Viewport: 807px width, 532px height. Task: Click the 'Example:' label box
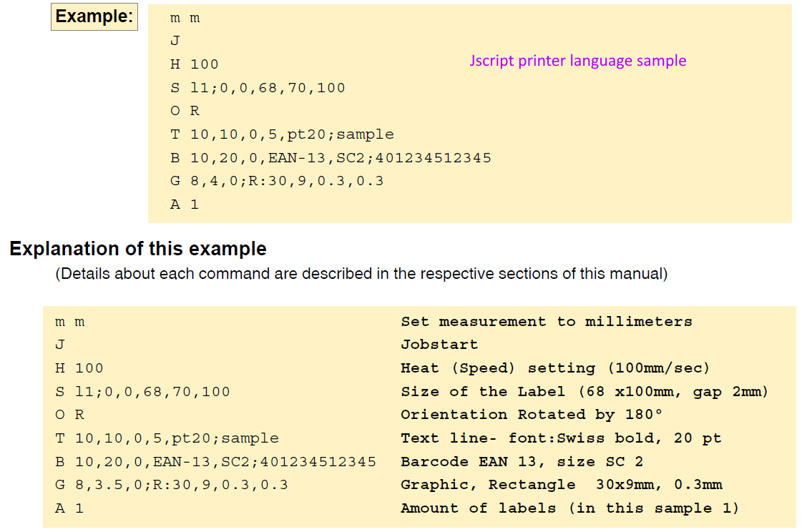point(94,17)
